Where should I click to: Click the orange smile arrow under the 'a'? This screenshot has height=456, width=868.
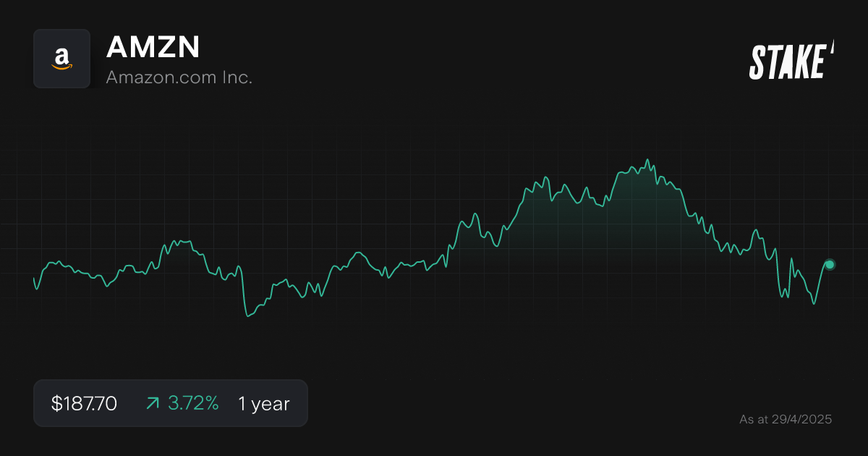62,69
